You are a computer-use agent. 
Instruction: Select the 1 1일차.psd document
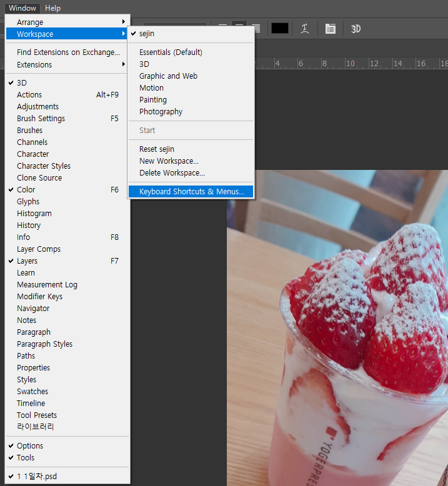point(66,476)
